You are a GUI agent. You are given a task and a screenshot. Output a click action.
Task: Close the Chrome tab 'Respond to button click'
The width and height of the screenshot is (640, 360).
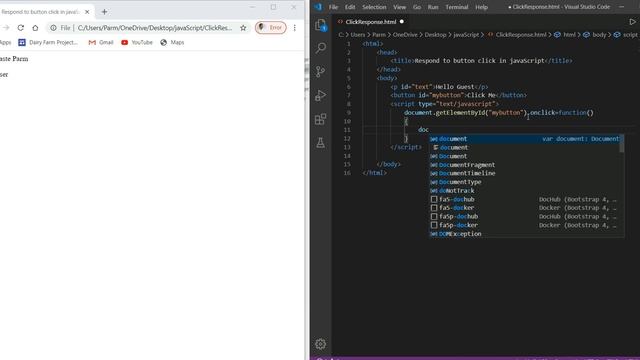click(x=87, y=12)
